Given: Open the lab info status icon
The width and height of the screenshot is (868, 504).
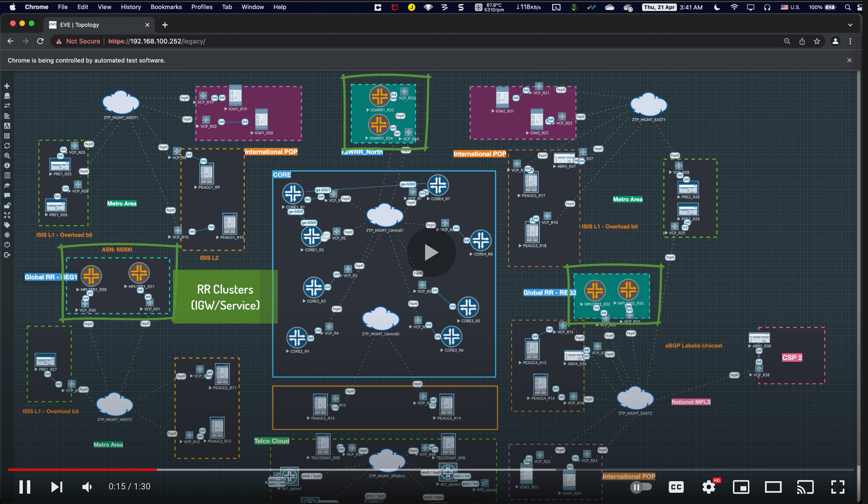Looking at the screenshot, I should (x=7, y=166).
